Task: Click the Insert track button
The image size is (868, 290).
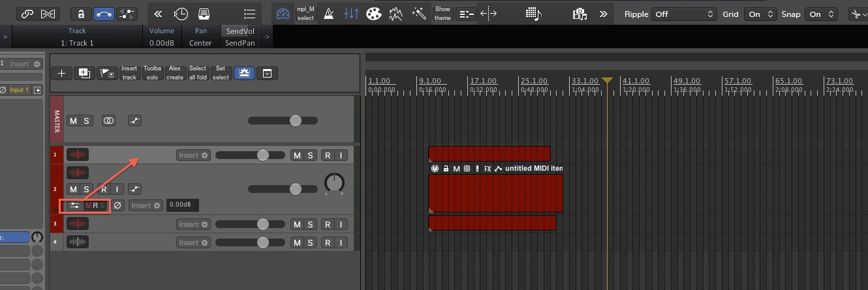Action: pos(129,73)
